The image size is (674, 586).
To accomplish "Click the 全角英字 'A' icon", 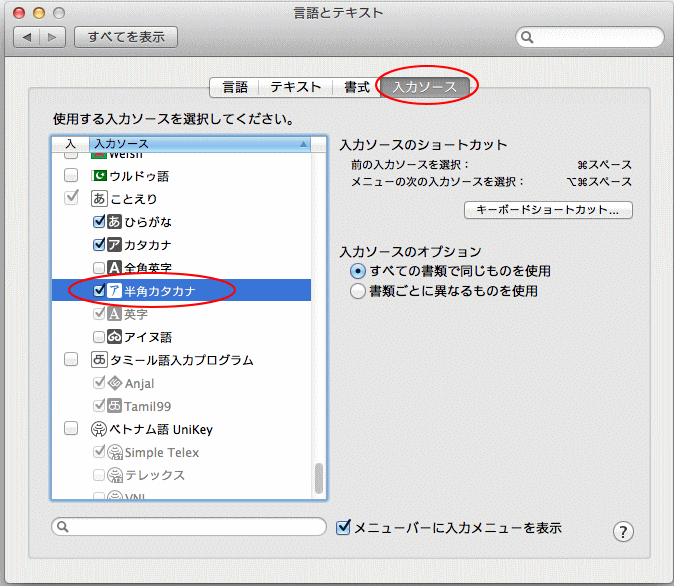I will click(114, 268).
